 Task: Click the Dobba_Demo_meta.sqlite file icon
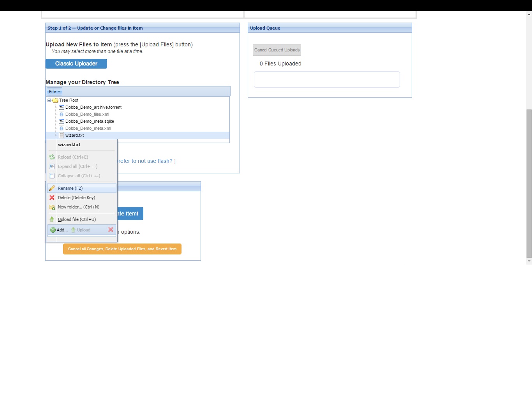pos(62,121)
